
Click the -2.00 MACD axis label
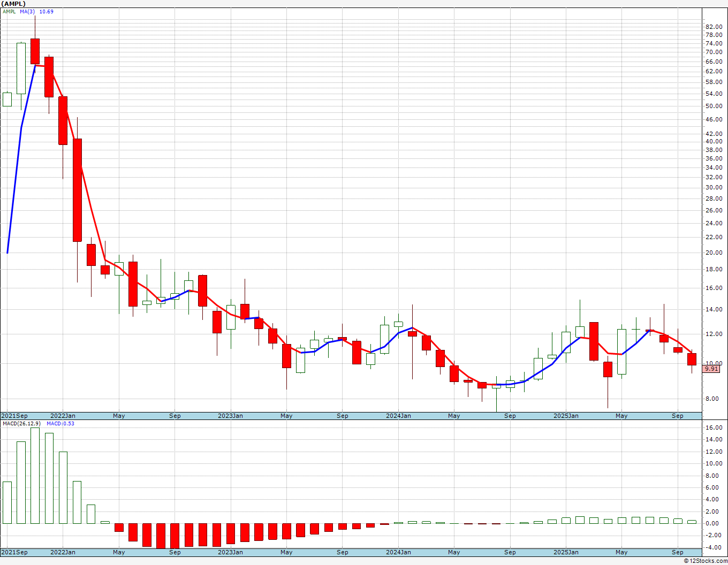[x=713, y=535]
